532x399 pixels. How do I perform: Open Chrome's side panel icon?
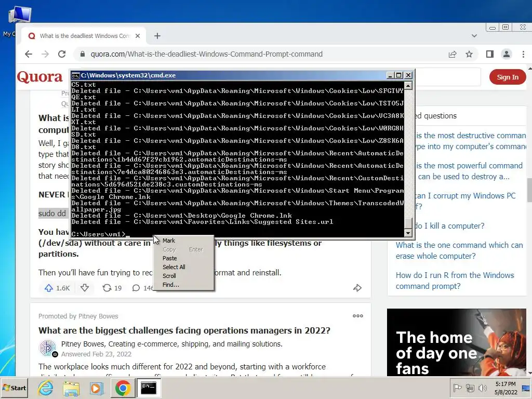tap(489, 54)
